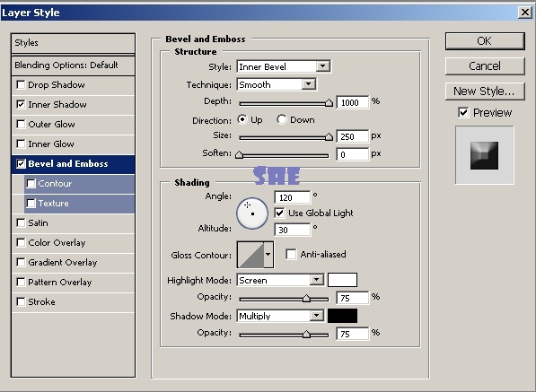This screenshot has width=536, height=392.
Task: Click the Depth slider handle
Action: point(329,103)
